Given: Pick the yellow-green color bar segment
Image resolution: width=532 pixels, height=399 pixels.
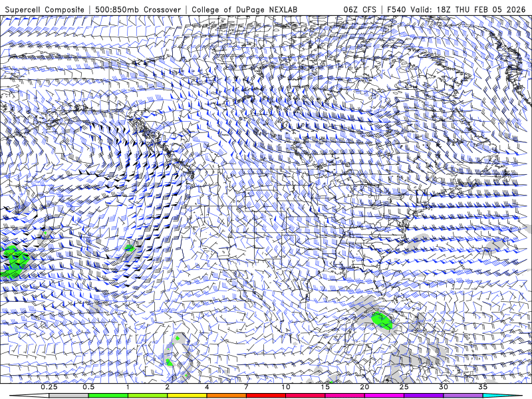Looking at the screenshot, I should pyautogui.click(x=148, y=396).
